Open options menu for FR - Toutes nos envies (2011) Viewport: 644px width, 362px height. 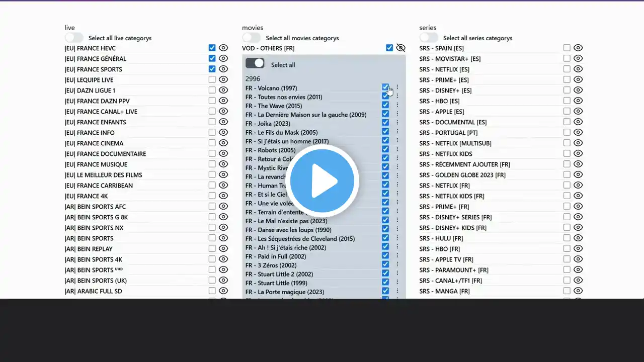(397, 96)
